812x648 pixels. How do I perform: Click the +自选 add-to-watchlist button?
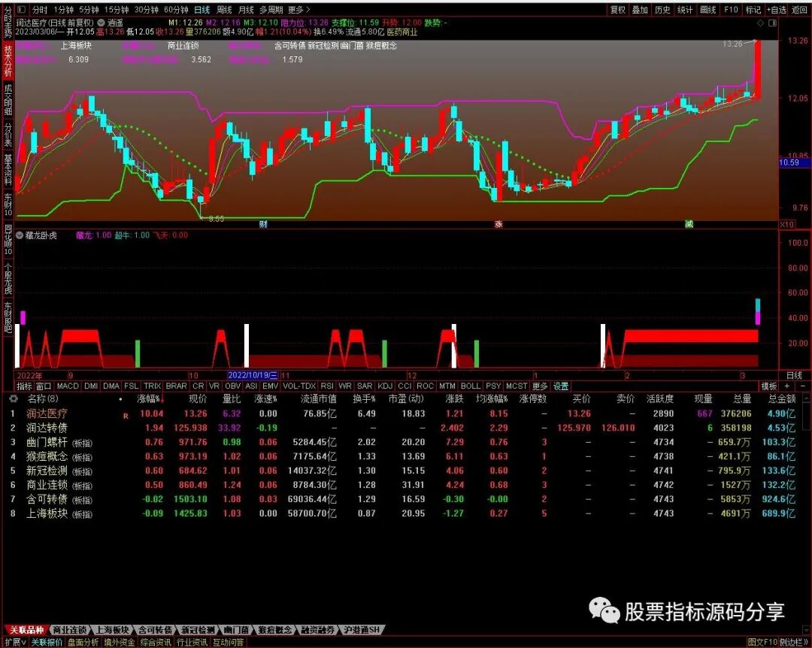click(776, 10)
